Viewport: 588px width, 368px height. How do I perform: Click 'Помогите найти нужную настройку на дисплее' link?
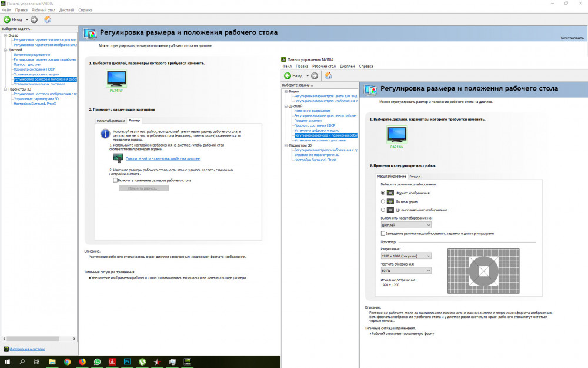pos(163,158)
